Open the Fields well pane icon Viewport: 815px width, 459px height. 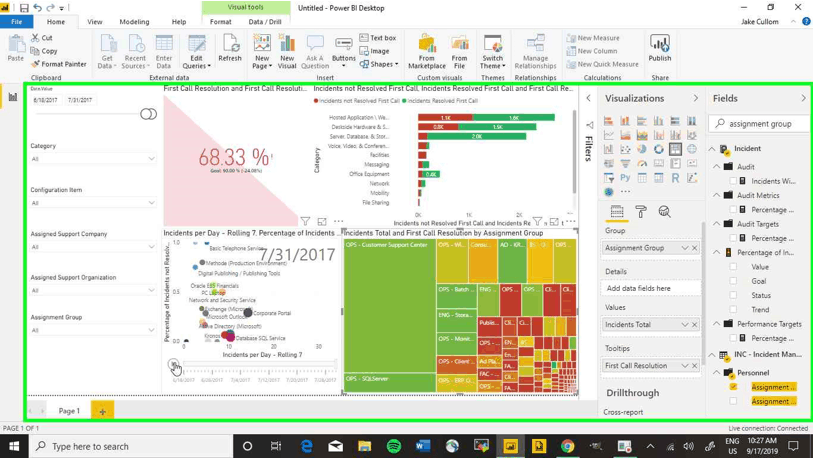pyautogui.click(x=617, y=212)
